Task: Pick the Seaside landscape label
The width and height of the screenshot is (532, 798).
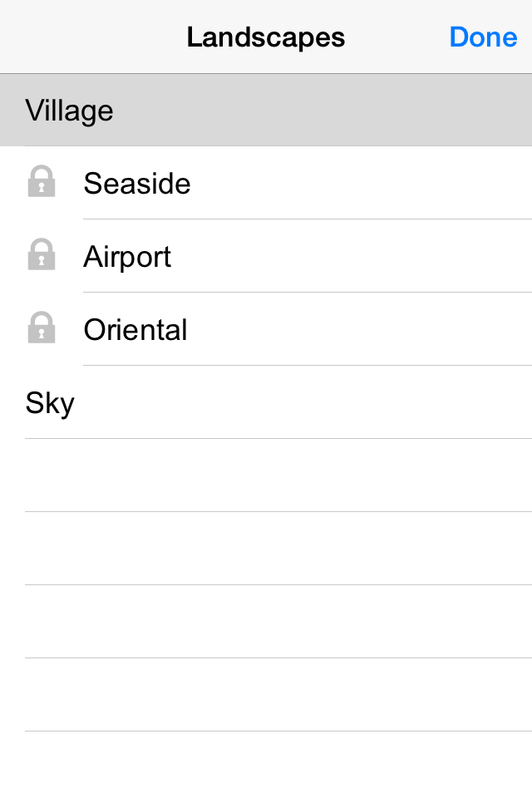Action: coord(137,184)
